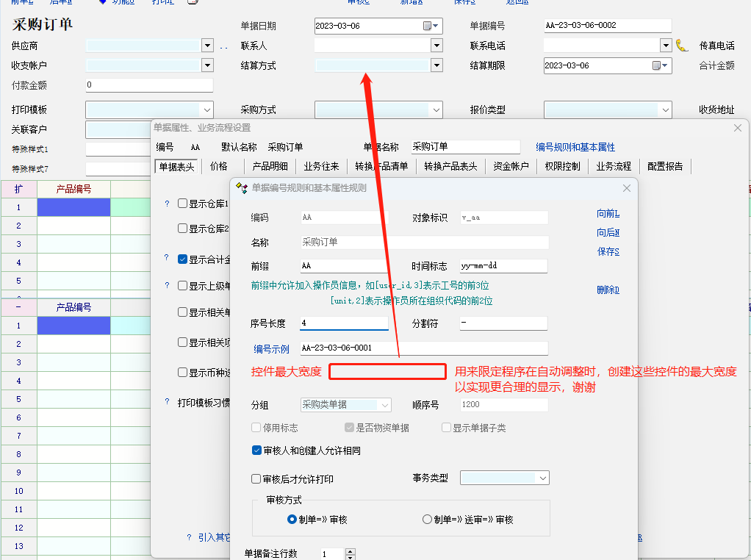Open the 权限控制 tab

coord(562,166)
